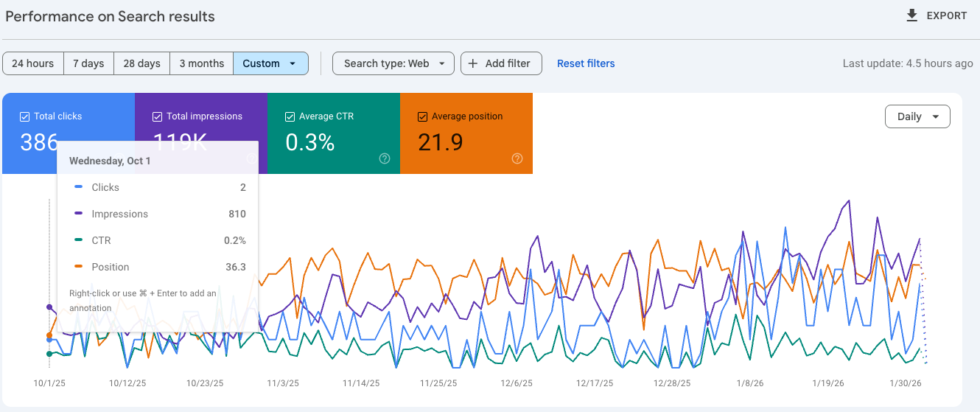Click the Add filter button

click(501, 63)
